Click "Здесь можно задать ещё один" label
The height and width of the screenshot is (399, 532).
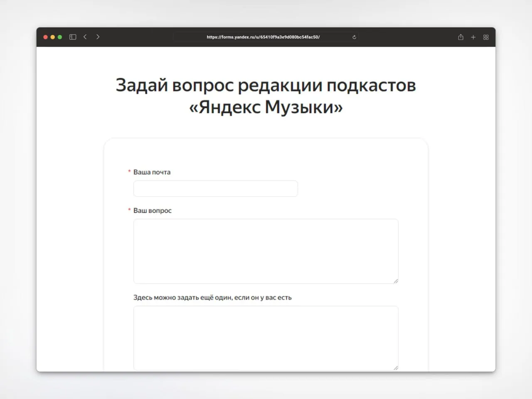pos(212,298)
